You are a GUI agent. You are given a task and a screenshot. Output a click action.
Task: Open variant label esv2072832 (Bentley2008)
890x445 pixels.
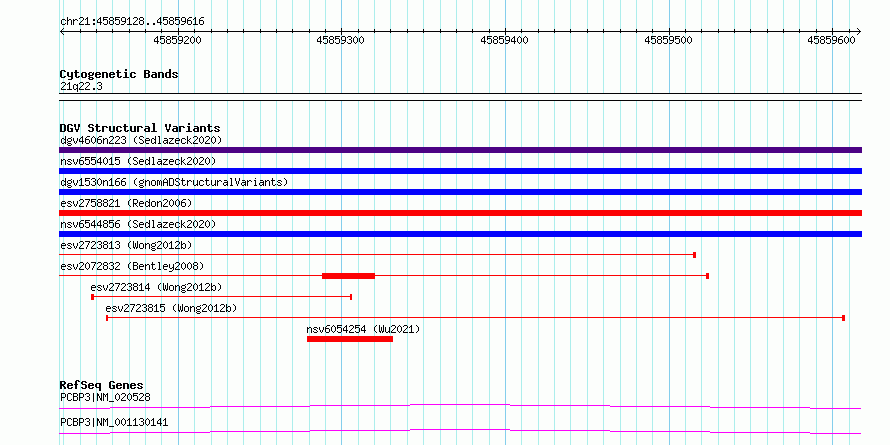pos(132,266)
